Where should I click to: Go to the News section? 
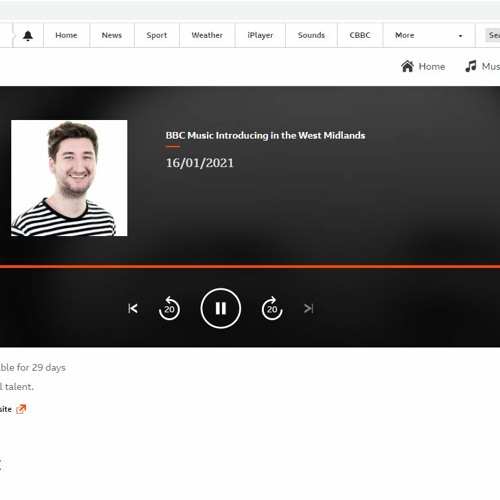112,35
